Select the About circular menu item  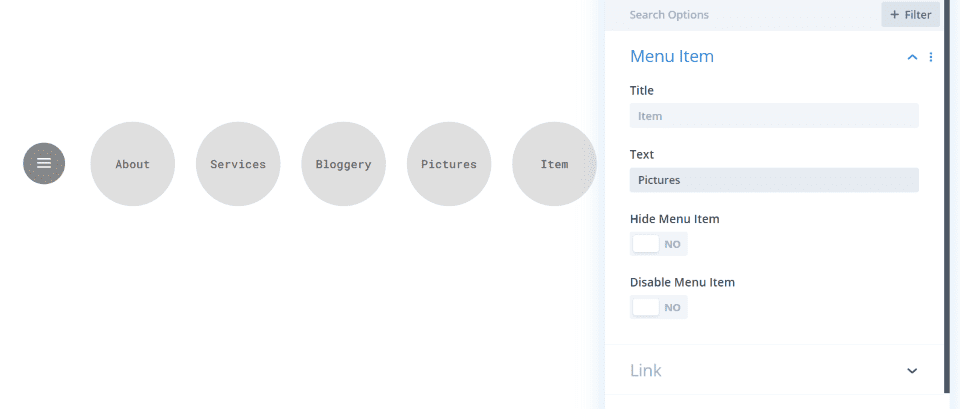(133, 164)
